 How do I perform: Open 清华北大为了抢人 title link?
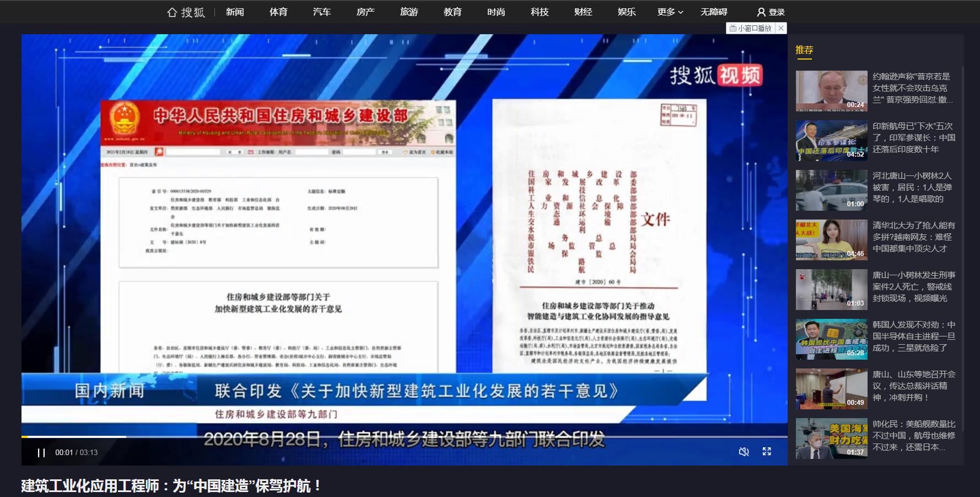[914, 237]
